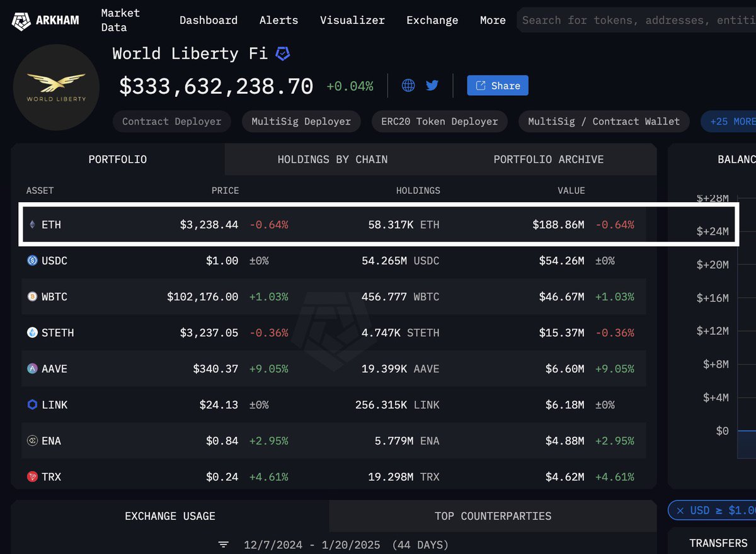Switch to HOLDINGS BY CHAIN tab
This screenshot has height=554, width=756.
tap(333, 159)
